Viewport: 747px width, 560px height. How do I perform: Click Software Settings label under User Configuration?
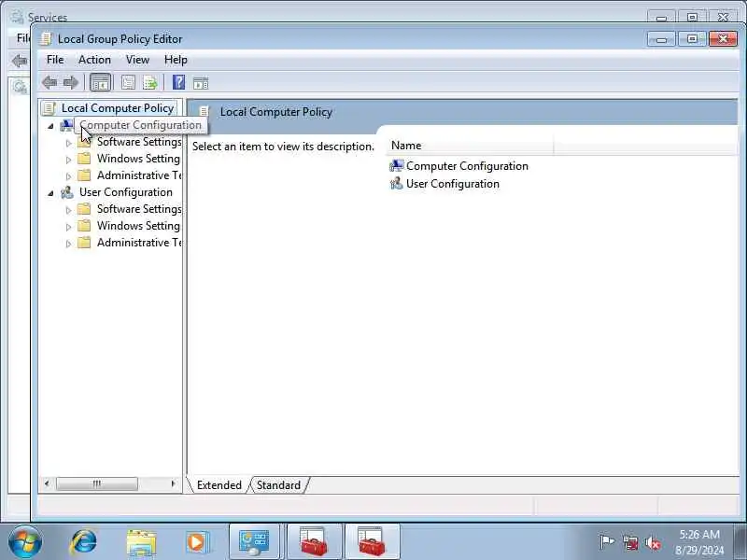(139, 208)
